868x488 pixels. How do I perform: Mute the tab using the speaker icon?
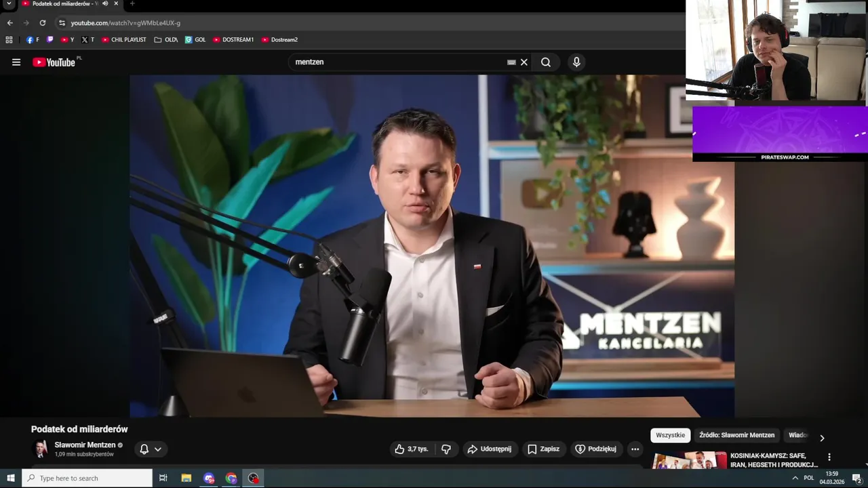105,4
